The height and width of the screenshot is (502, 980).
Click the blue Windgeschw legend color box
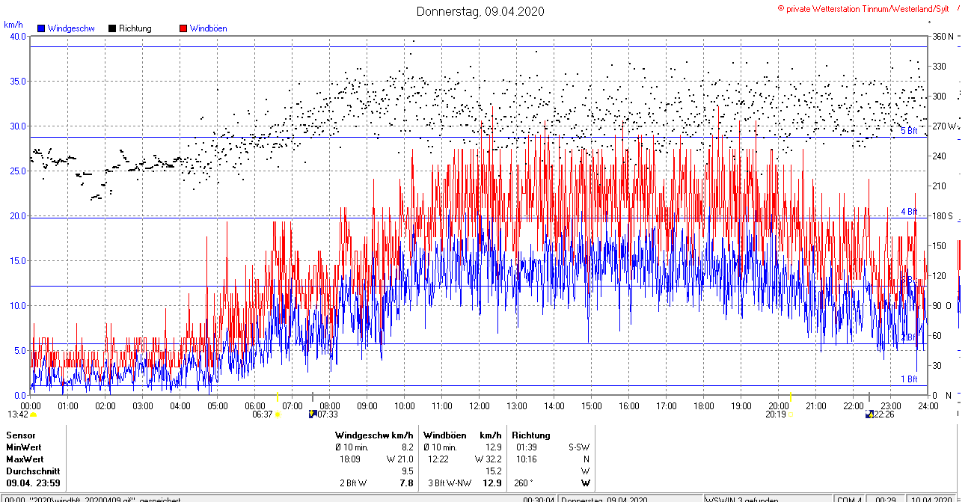point(41,28)
